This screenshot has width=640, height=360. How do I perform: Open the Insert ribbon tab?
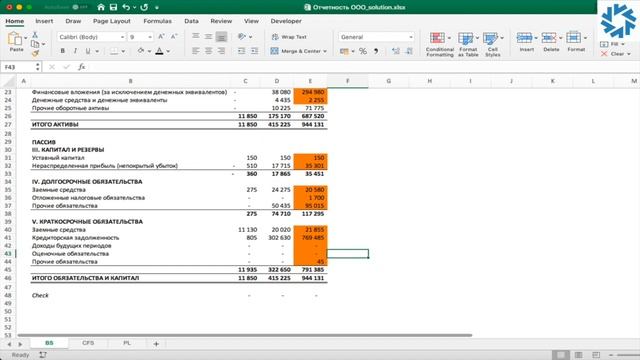44,21
